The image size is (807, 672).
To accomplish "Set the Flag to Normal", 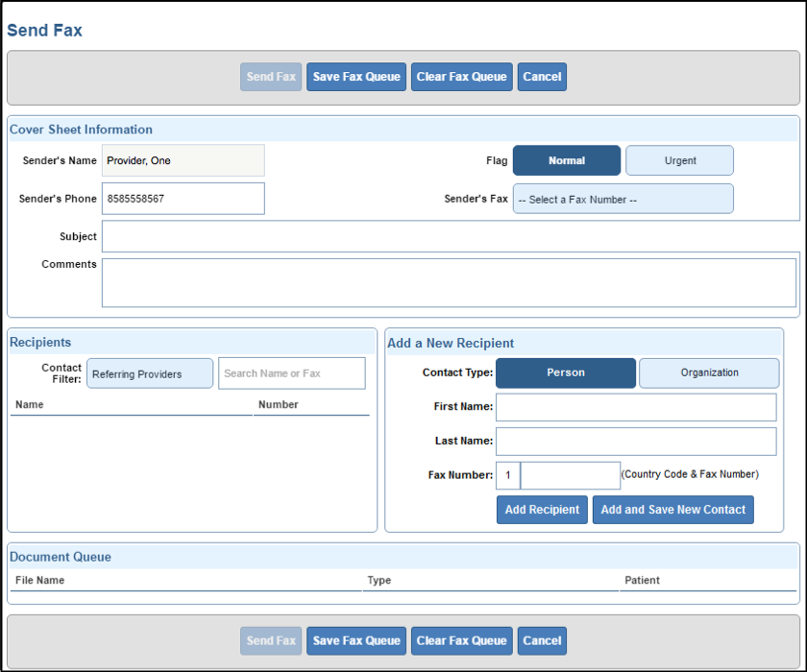I will coord(567,160).
